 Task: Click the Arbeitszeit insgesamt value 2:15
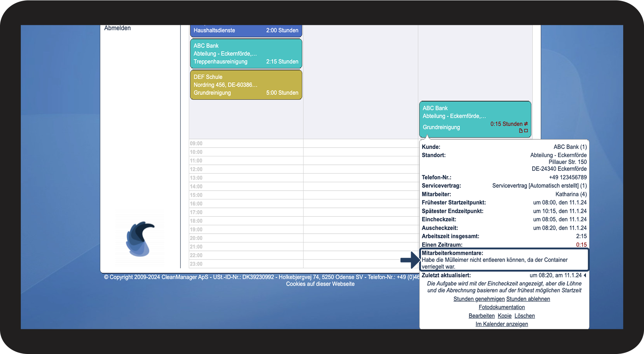pos(581,236)
